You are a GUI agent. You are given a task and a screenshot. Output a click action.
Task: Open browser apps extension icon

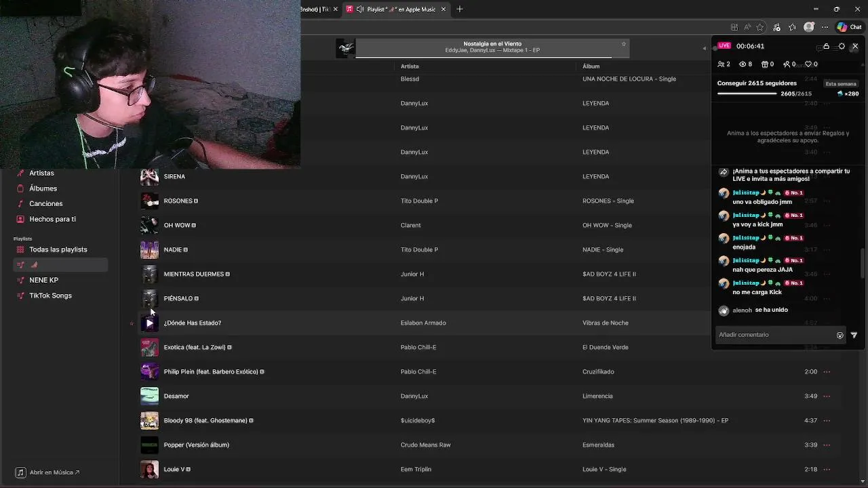coord(734,27)
